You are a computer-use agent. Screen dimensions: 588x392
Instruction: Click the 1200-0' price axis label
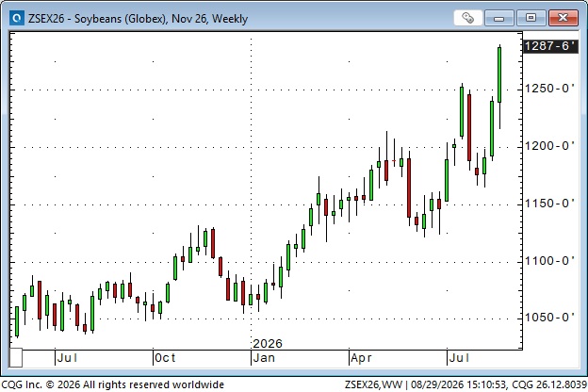point(549,146)
